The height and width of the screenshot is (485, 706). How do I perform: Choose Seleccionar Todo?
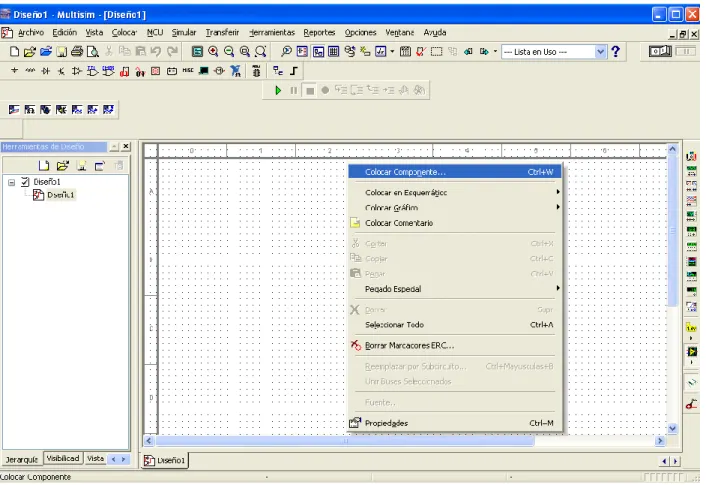coord(455,325)
